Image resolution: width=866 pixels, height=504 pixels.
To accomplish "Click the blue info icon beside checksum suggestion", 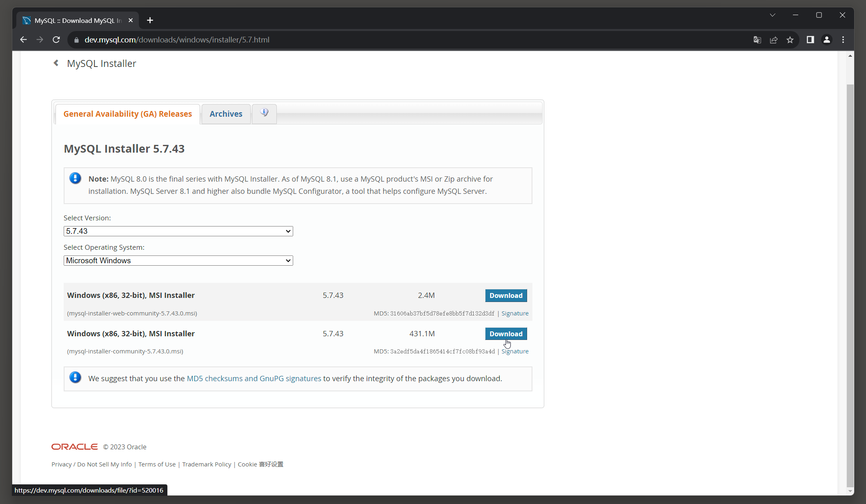I will [x=75, y=377].
